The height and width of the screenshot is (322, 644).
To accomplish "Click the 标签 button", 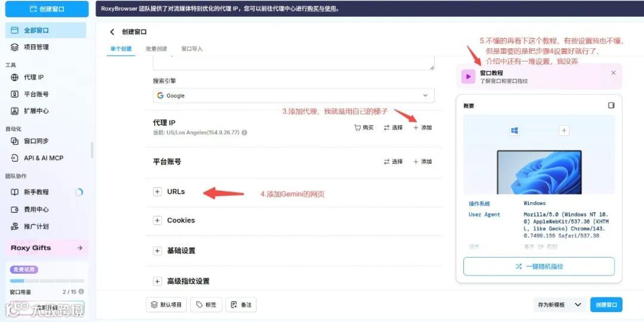I will point(206,305).
